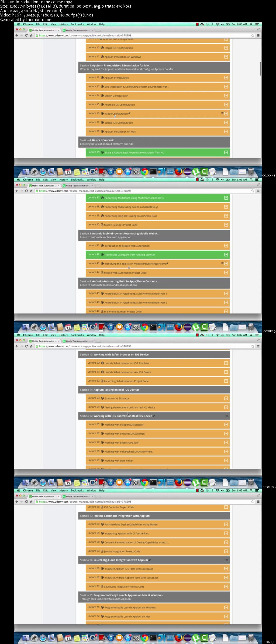276x644 pixels.
Task: Click document icon of Lecture 52
Action: (x=102, y=381)
